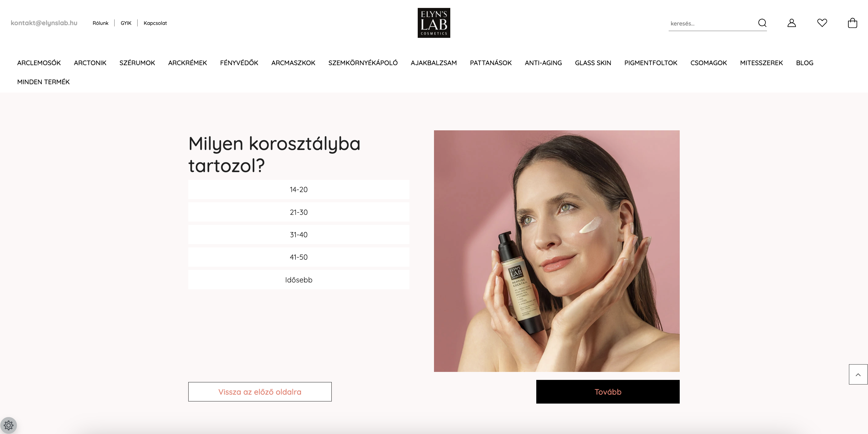Viewport: 868px width, 434px height.
Task: Open the shopping bag cart icon
Action: coord(853,23)
